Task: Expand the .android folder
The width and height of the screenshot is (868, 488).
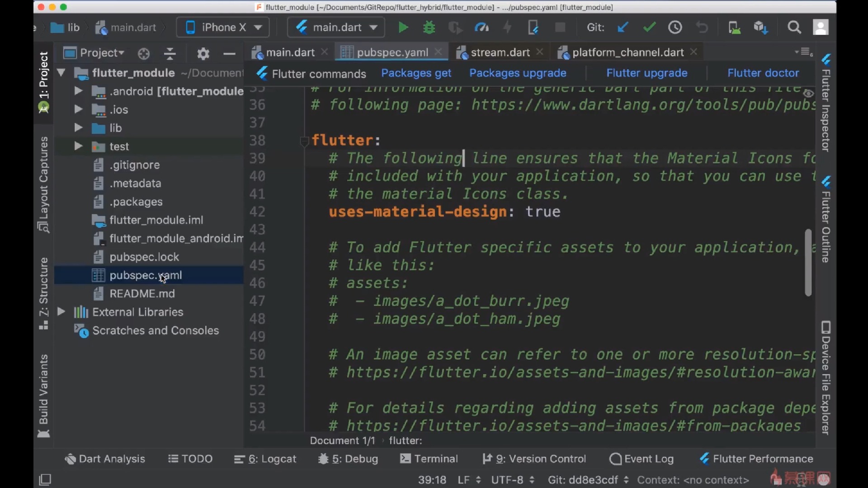Action: point(78,91)
